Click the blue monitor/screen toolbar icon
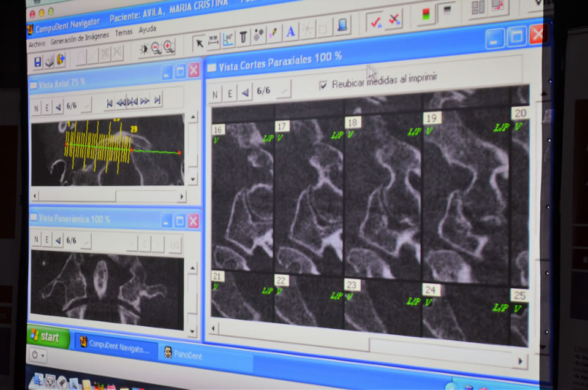This screenshot has width=588, height=390. (342, 25)
